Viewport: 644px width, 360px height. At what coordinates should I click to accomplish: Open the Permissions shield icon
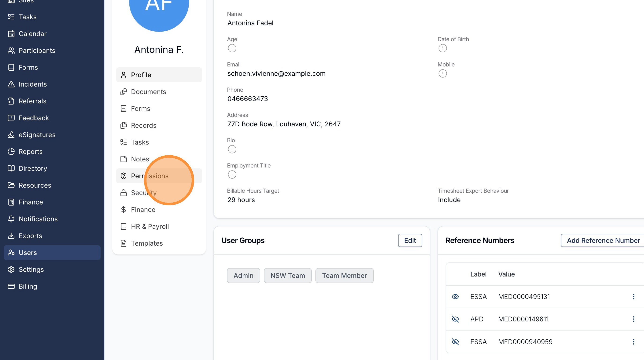(x=124, y=176)
